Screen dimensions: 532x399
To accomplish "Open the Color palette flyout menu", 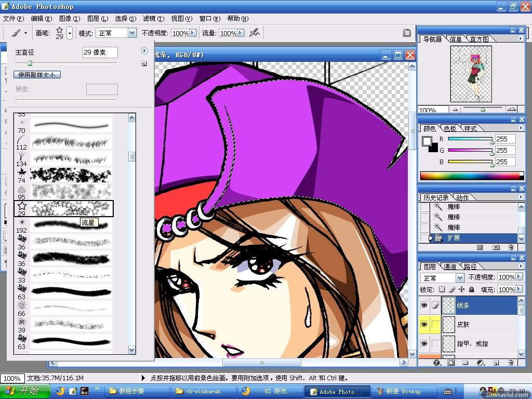I will (521, 128).
